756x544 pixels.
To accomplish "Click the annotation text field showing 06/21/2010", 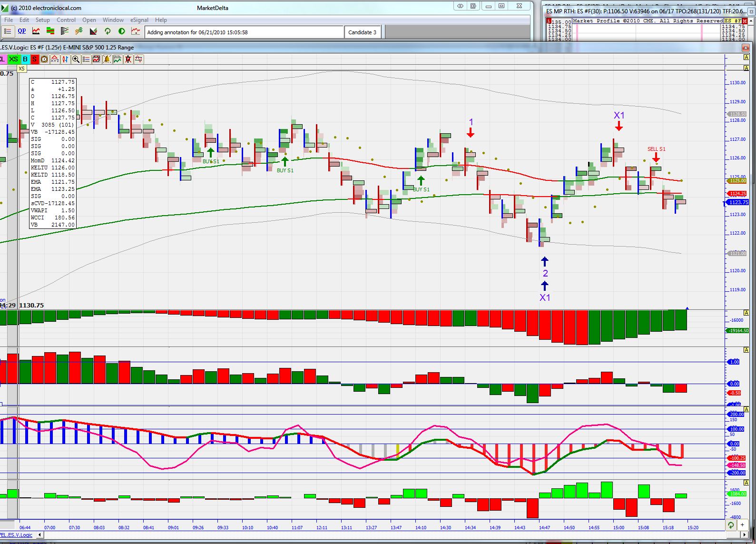I will coord(244,32).
